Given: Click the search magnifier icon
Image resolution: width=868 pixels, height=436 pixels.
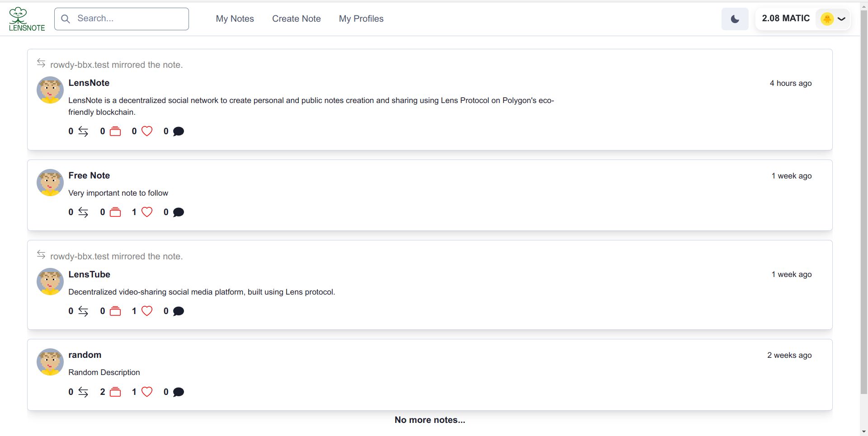Looking at the screenshot, I should coord(66,19).
